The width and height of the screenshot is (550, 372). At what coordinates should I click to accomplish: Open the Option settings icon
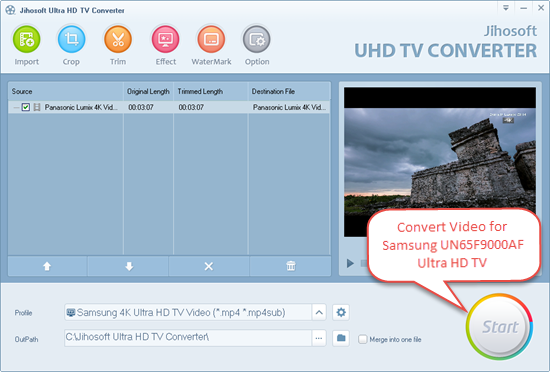coord(257,39)
